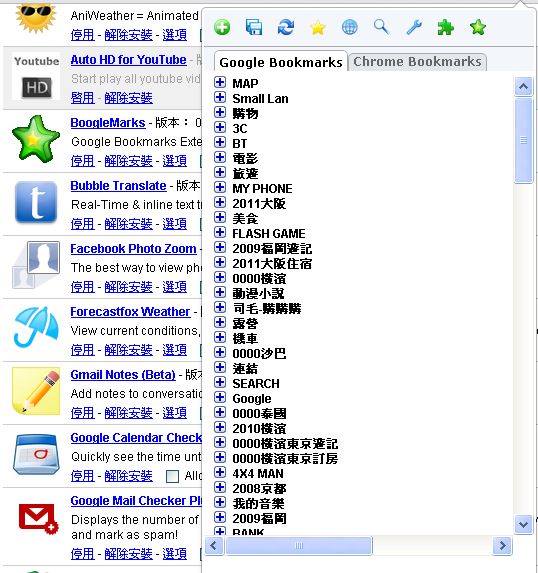
Task: Click the green star icon in toolbar
Action: coord(478,27)
